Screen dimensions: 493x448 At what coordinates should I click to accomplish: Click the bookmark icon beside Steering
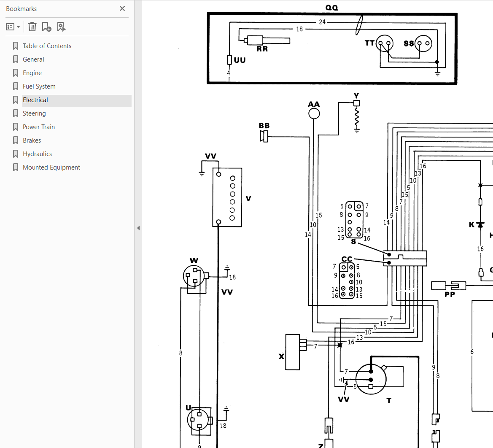coord(16,113)
